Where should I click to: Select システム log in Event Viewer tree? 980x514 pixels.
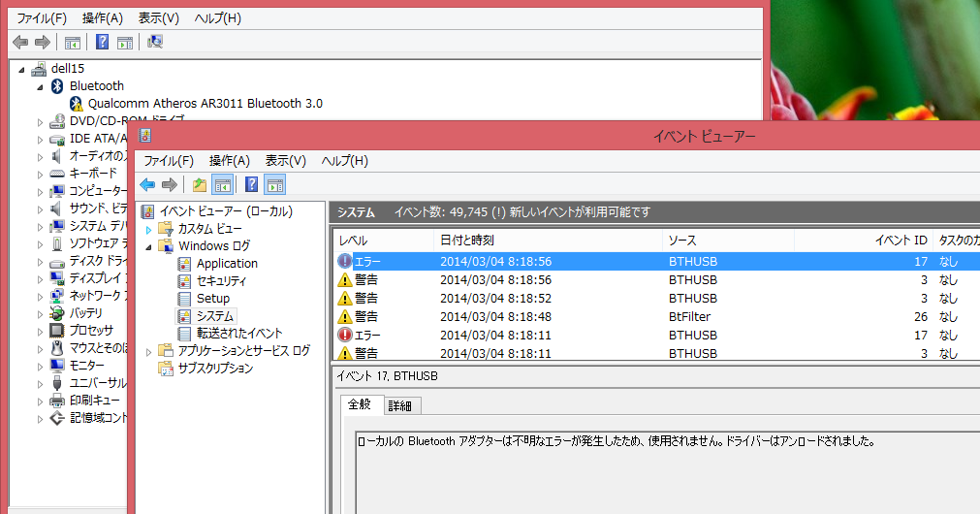click(x=214, y=316)
